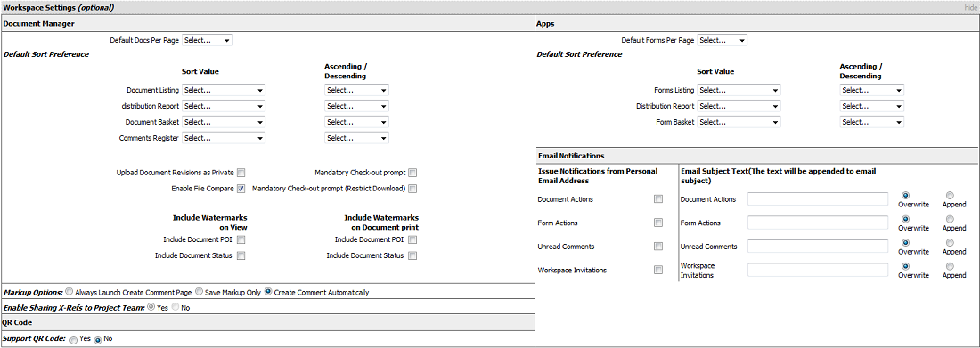
Task: Select Save Markup Only option
Action: 200,292
